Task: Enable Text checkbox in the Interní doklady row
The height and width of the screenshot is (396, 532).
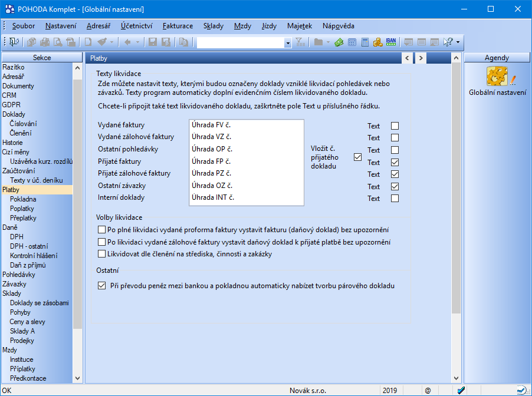Action: (395, 199)
